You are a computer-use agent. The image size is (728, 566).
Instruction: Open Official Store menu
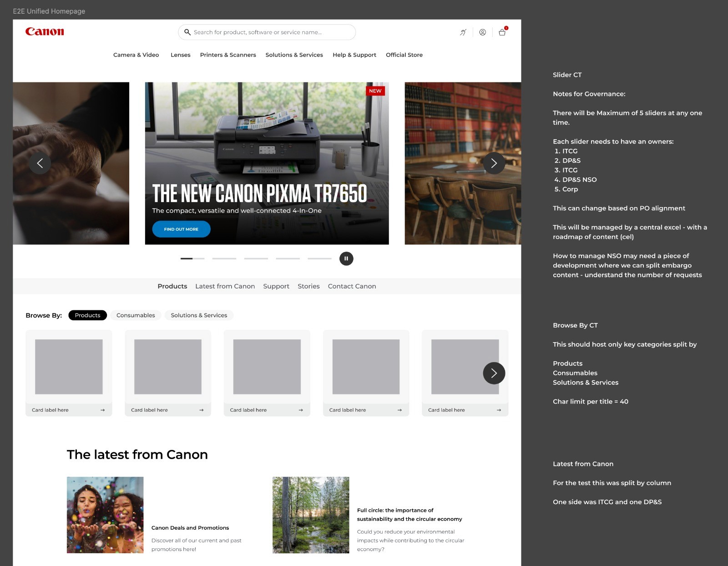tap(404, 55)
